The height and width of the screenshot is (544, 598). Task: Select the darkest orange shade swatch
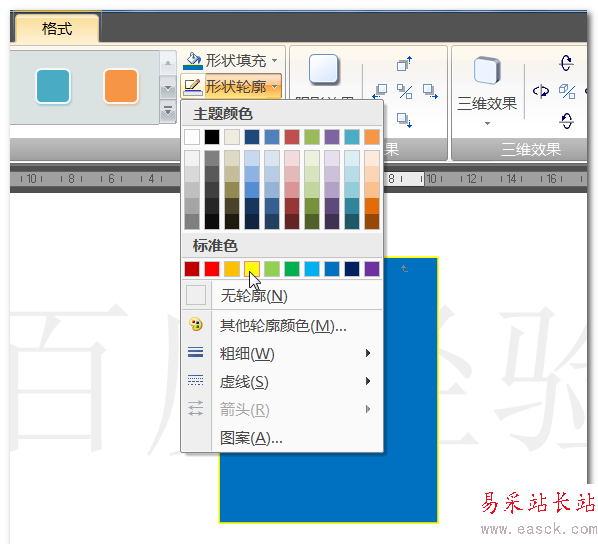(x=372, y=222)
